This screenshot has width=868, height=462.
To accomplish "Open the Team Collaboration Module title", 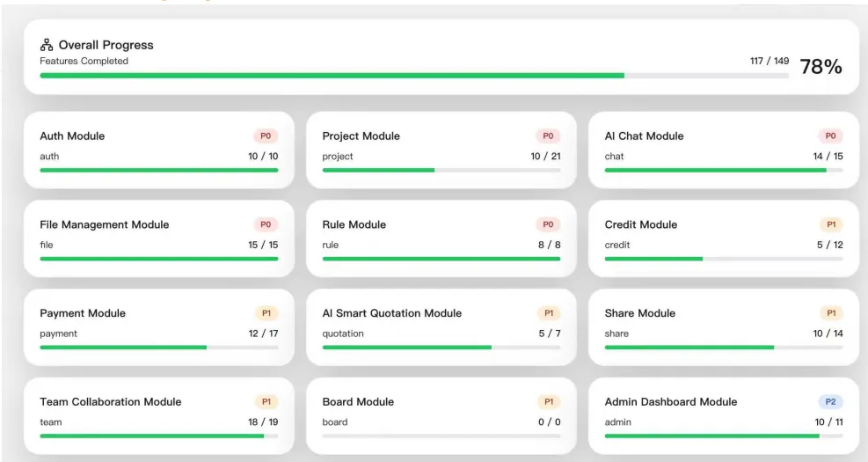I will pyautogui.click(x=111, y=402).
